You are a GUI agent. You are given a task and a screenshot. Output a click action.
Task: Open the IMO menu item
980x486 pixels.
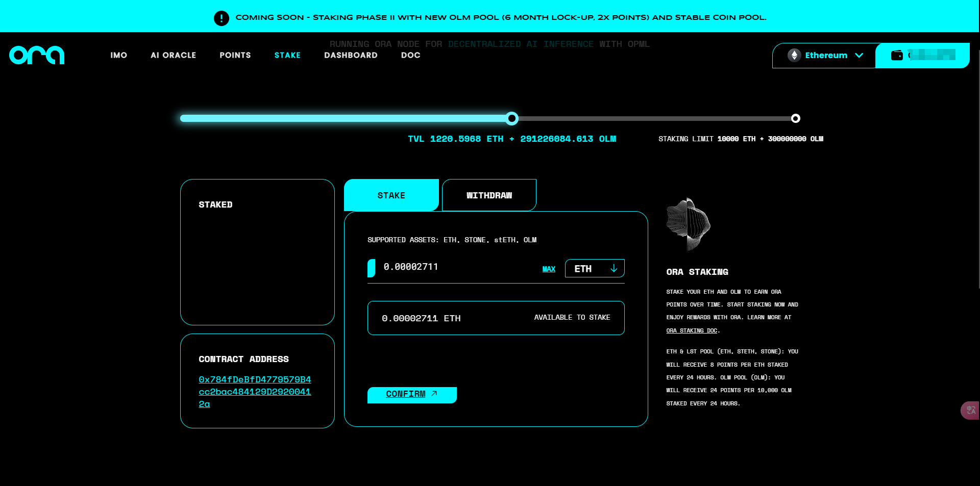(x=119, y=55)
